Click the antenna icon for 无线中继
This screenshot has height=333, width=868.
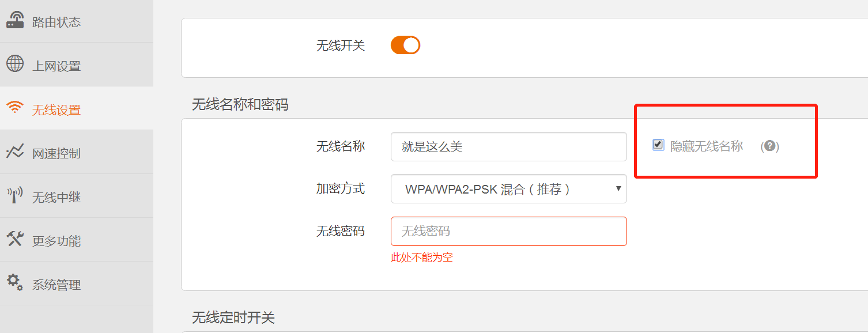pyautogui.click(x=15, y=195)
